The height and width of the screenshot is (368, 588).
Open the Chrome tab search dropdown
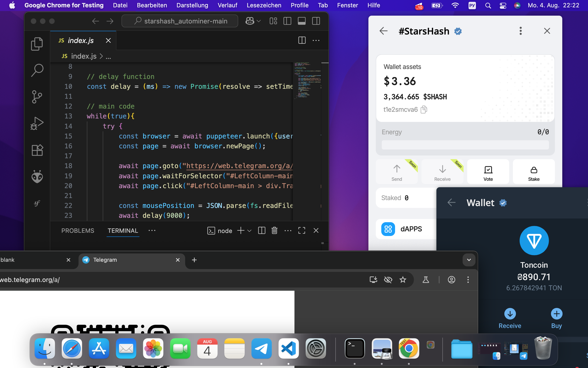(469, 260)
